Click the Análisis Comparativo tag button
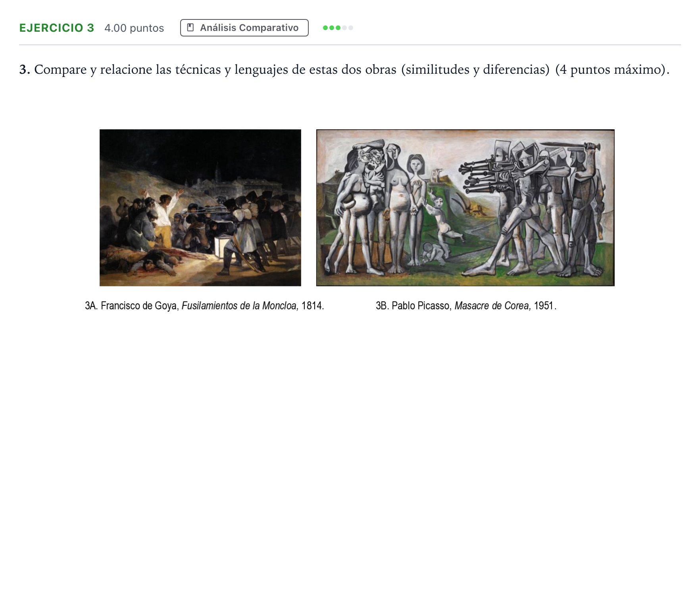This screenshot has width=700, height=602. point(244,28)
